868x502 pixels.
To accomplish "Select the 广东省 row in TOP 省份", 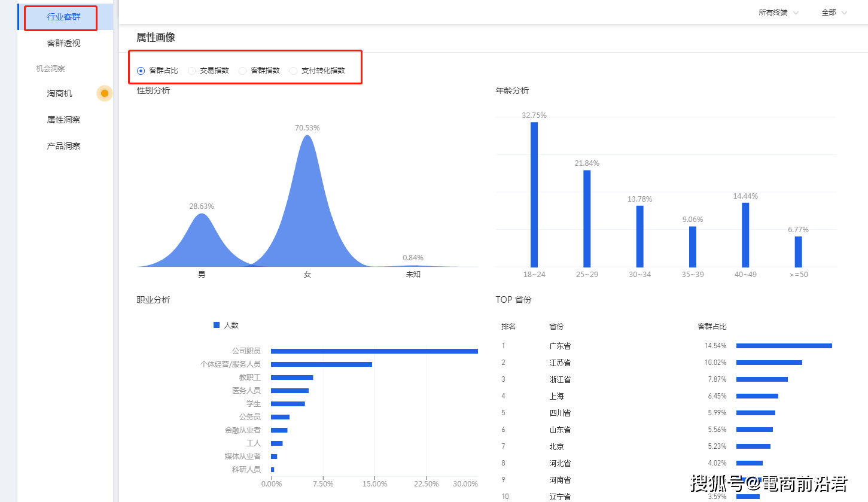I will (560, 346).
